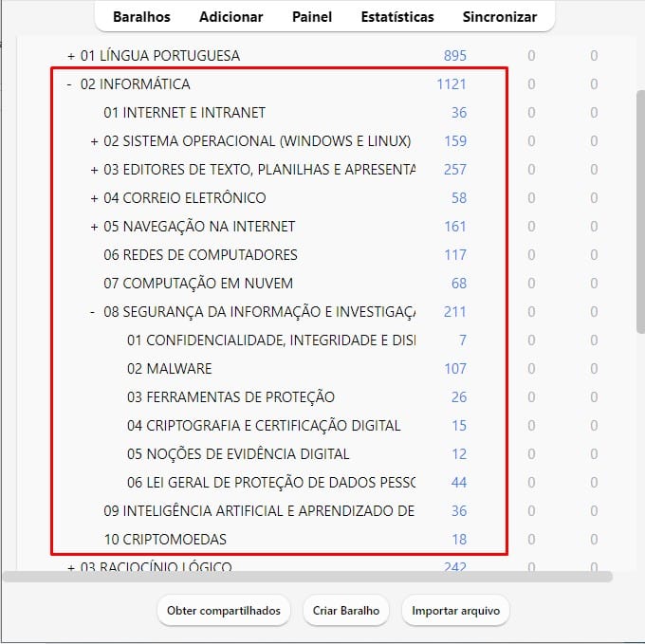The height and width of the screenshot is (644, 645).
Task: Switch to the Painel tab
Action: point(312,17)
